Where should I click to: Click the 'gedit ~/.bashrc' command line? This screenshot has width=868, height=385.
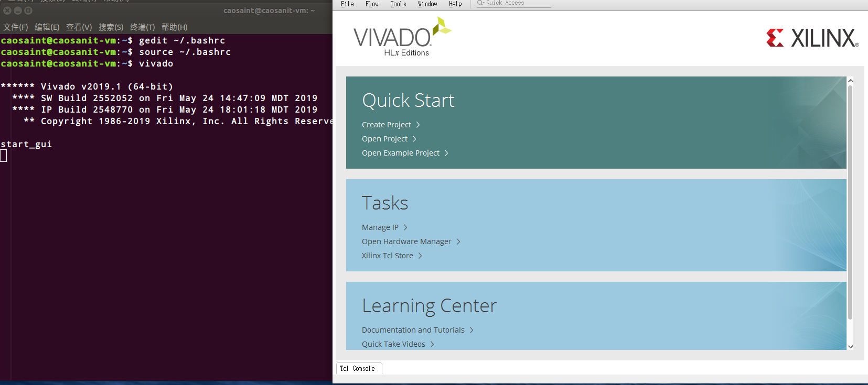[182, 40]
